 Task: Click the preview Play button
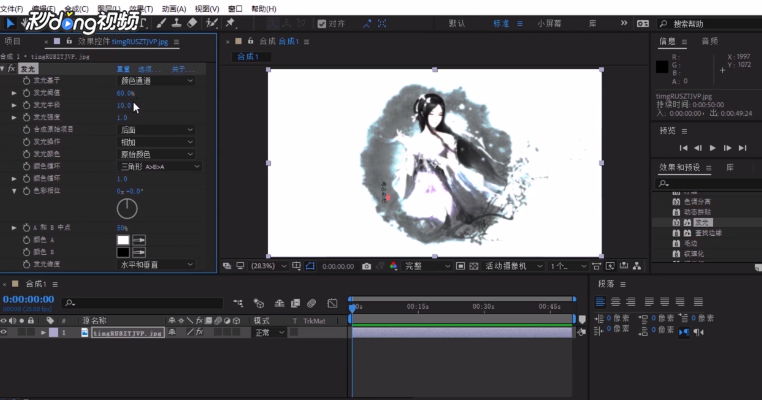point(712,148)
